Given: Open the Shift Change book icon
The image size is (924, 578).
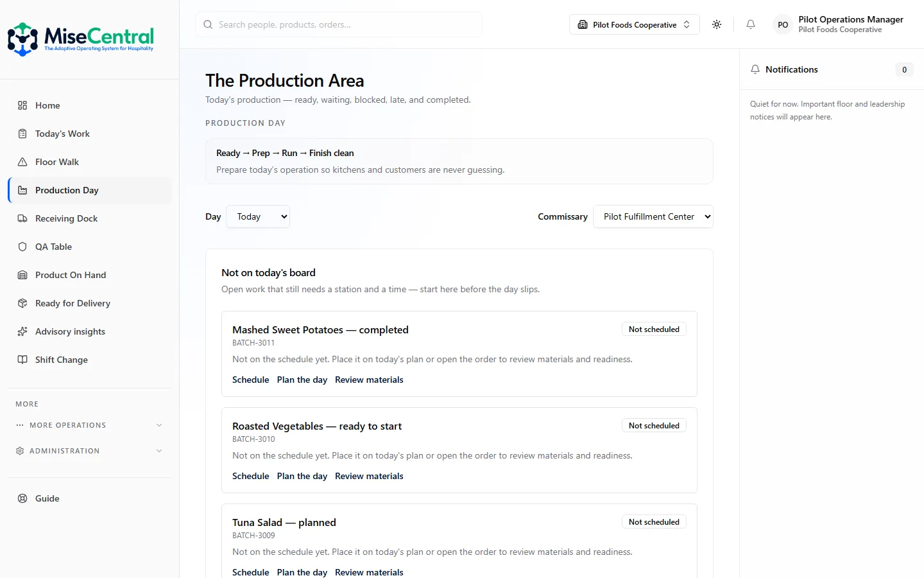Looking at the screenshot, I should pyautogui.click(x=22, y=360).
